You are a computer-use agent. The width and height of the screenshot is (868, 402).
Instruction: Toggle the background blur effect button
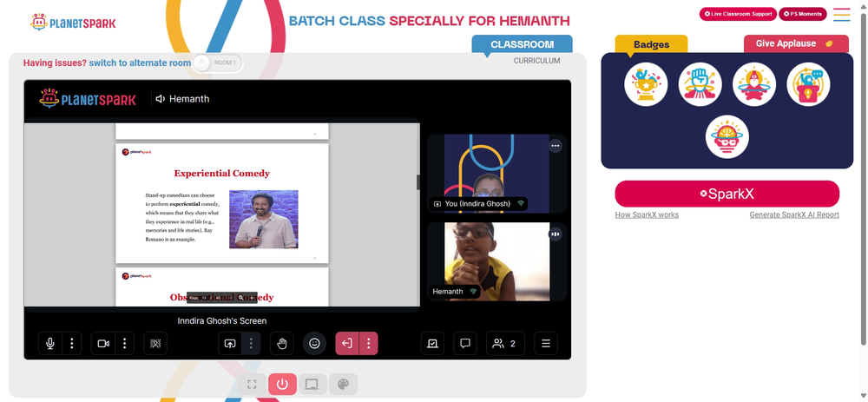click(155, 343)
